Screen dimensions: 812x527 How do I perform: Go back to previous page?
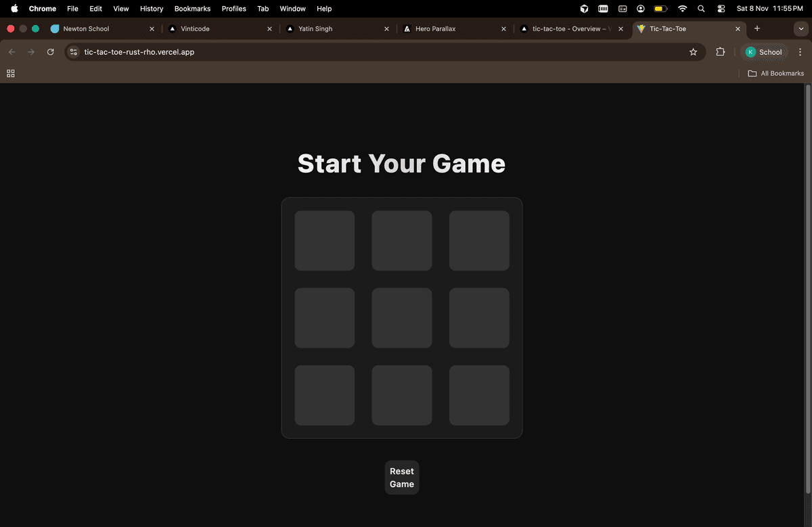point(12,52)
